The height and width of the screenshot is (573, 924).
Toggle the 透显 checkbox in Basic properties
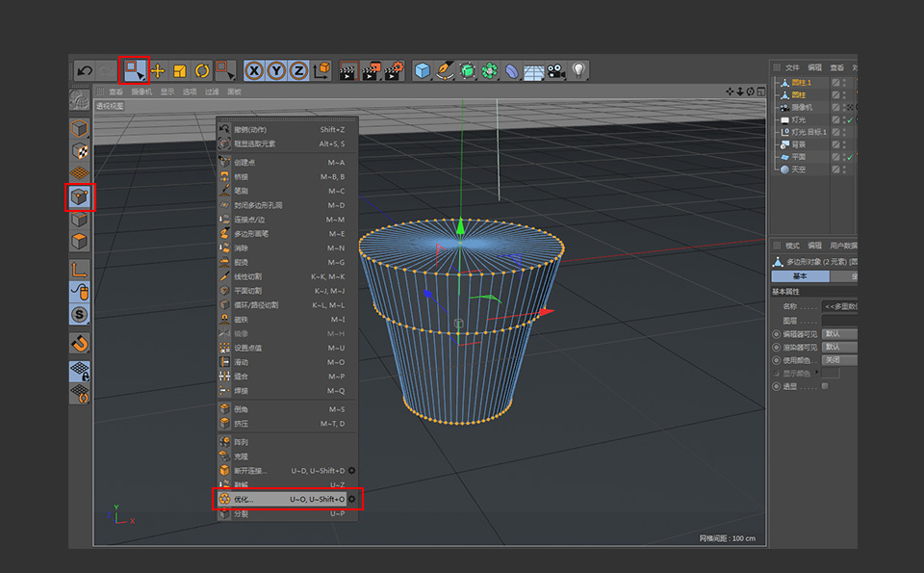pyautogui.click(x=825, y=386)
